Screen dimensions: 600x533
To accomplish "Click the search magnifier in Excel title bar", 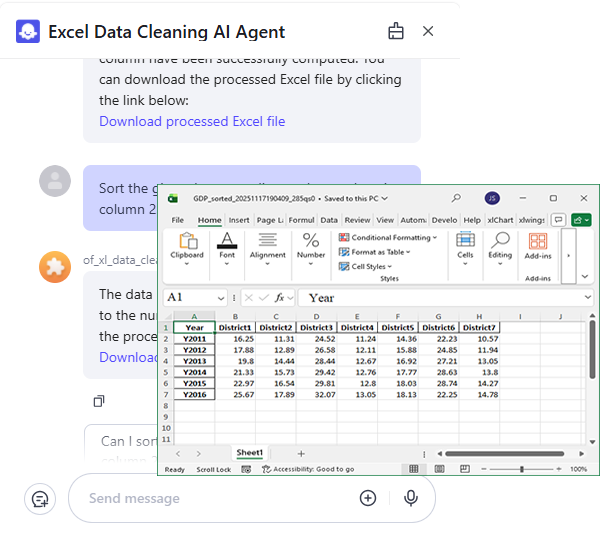I will [x=456, y=198].
